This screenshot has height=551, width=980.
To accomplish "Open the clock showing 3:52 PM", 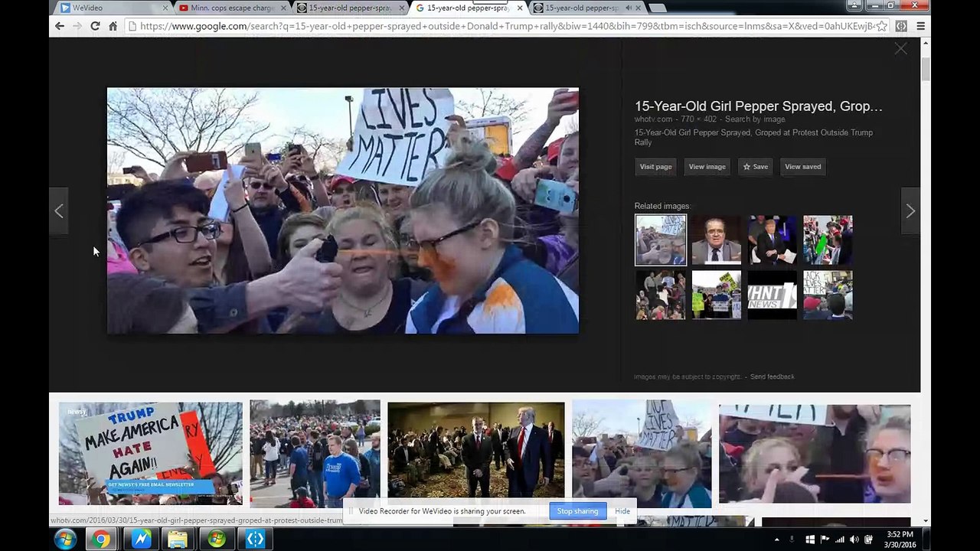I will [900, 540].
